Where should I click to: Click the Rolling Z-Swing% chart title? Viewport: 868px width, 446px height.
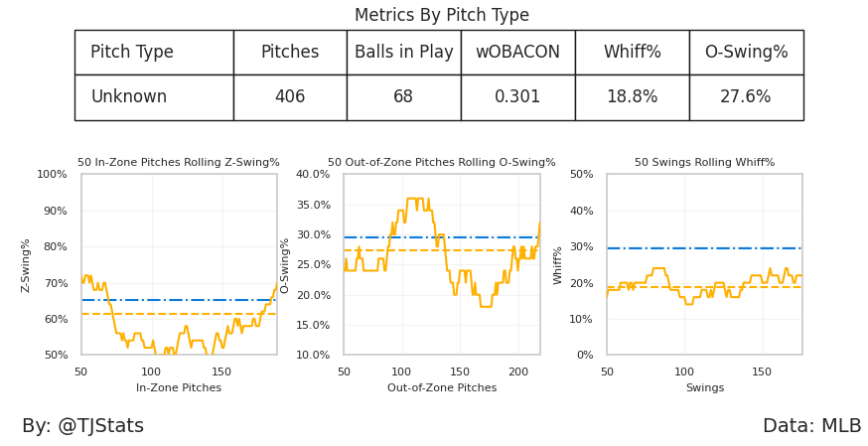tap(179, 163)
